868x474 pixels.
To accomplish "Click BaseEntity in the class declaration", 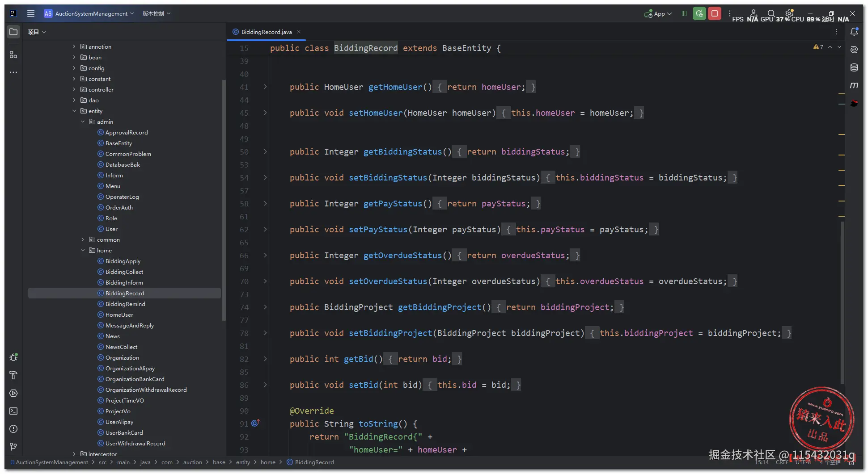I will [x=466, y=48].
